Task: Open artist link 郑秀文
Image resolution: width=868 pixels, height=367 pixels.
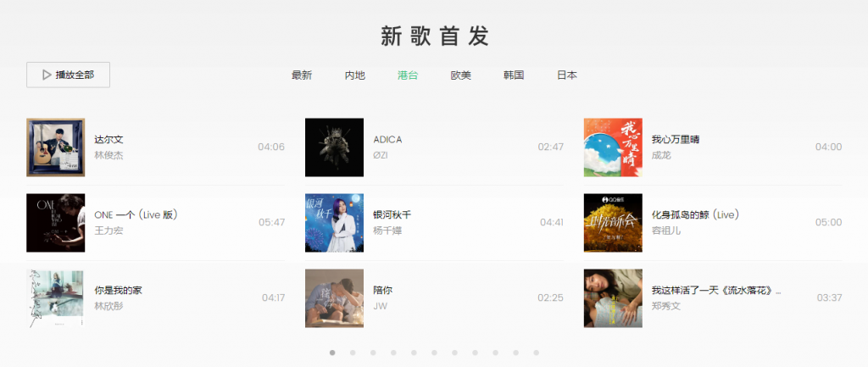Action: pyautogui.click(x=666, y=306)
